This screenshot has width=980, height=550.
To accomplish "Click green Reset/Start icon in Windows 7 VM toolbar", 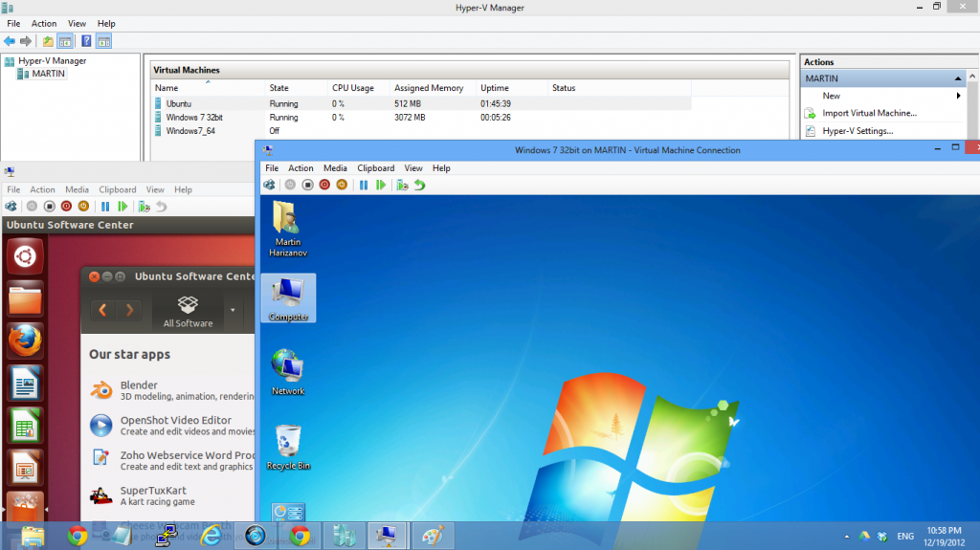I will click(x=381, y=185).
